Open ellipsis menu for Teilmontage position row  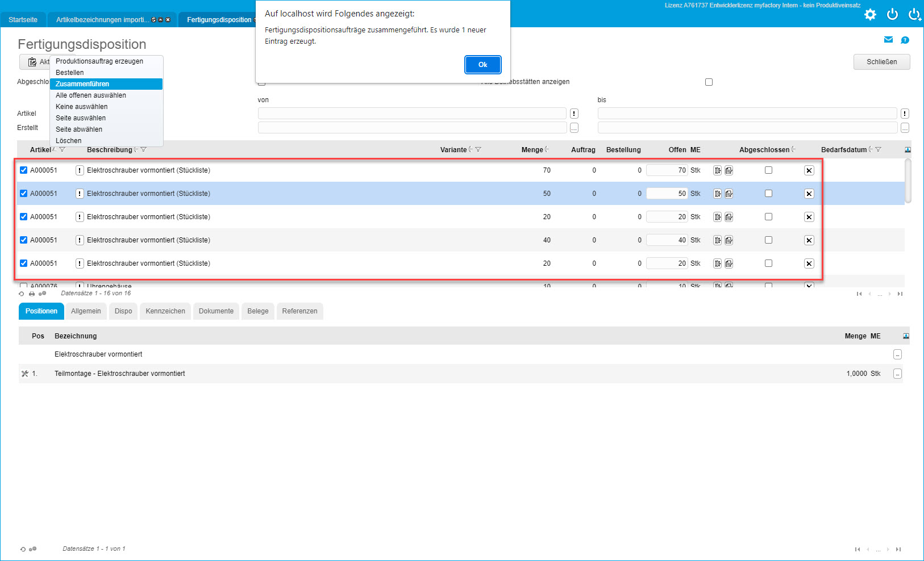(897, 374)
